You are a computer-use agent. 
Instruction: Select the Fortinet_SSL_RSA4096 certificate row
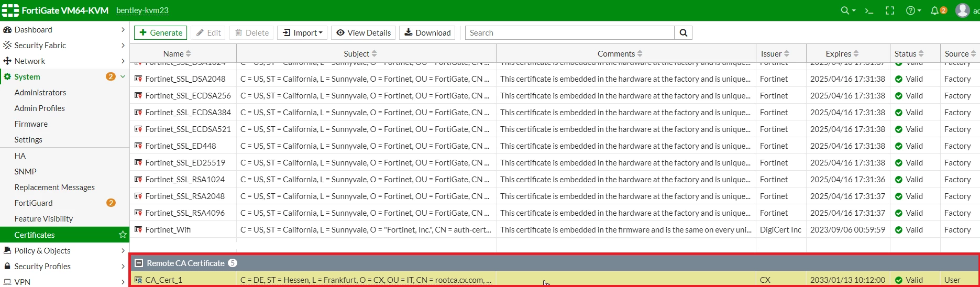pyautogui.click(x=555, y=213)
